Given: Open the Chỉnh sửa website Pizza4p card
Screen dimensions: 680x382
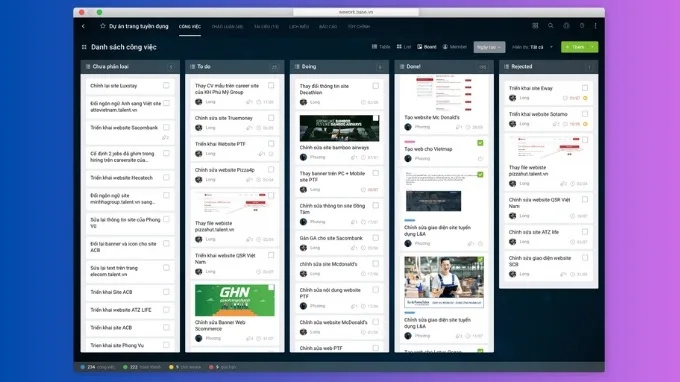Looking at the screenshot, I should tap(235, 174).
